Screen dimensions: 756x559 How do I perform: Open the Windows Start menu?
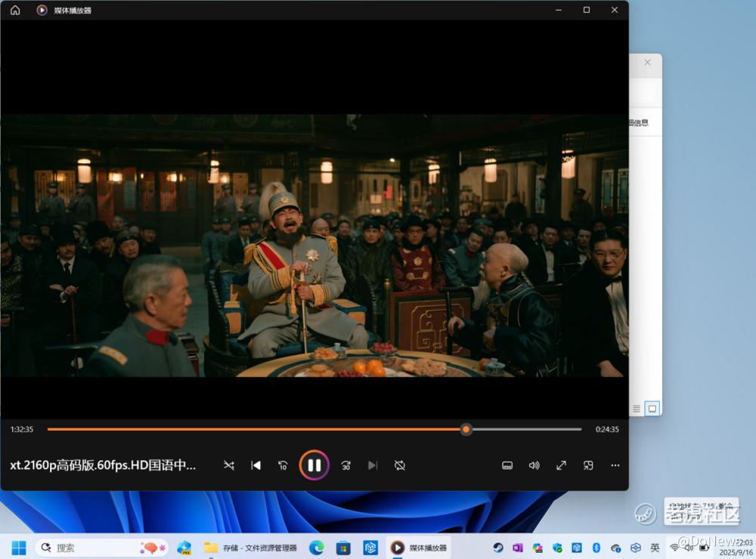tap(19, 548)
